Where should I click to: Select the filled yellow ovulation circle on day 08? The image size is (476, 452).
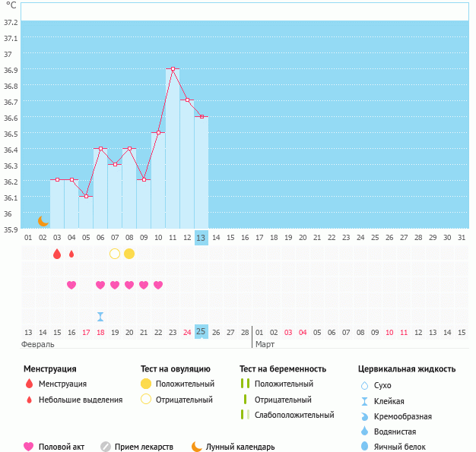(129, 254)
